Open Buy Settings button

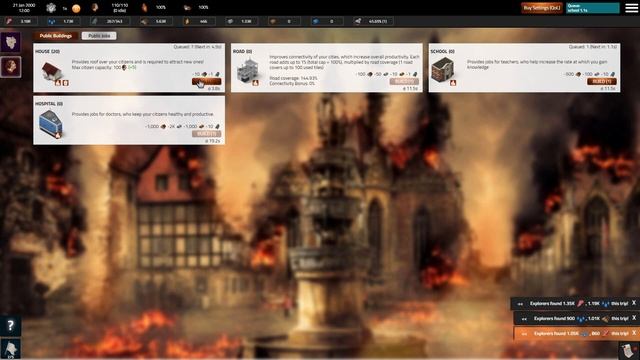click(542, 8)
